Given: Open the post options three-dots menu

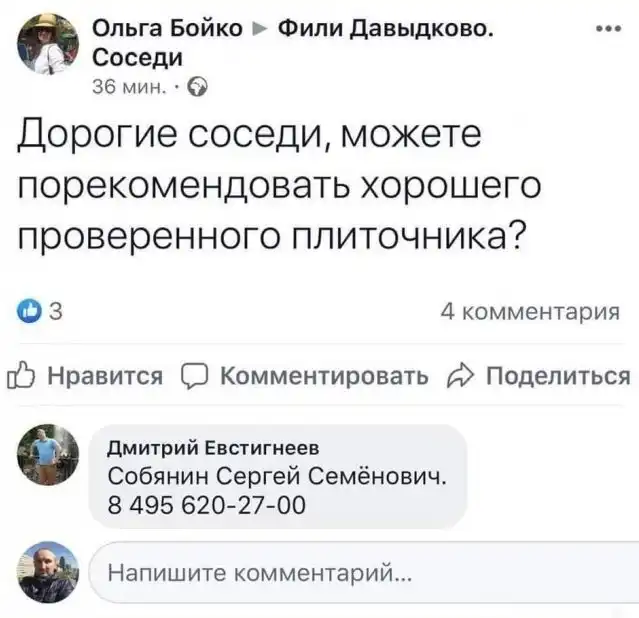Looking at the screenshot, I should (608, 29).
